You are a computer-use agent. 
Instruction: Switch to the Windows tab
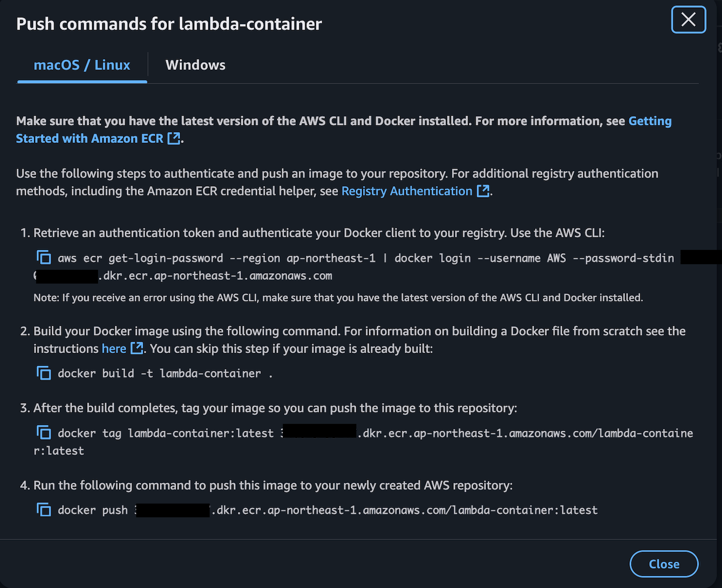point(195,64)
